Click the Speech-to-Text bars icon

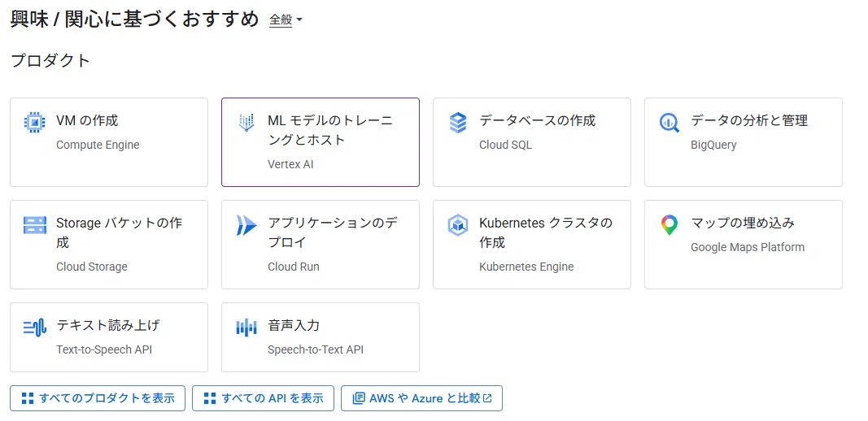click(x=246, y=328)
